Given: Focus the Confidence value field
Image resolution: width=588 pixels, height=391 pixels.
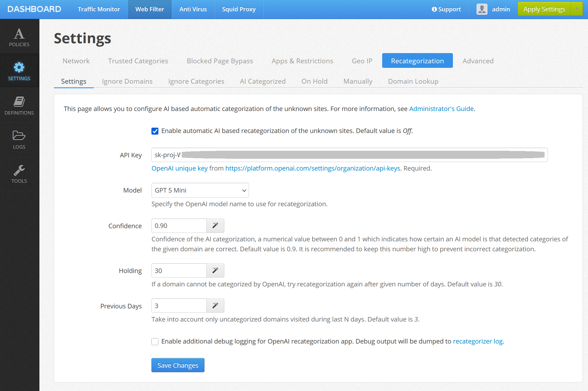Looking at the screenshot, I should click(x=179, y=226).
